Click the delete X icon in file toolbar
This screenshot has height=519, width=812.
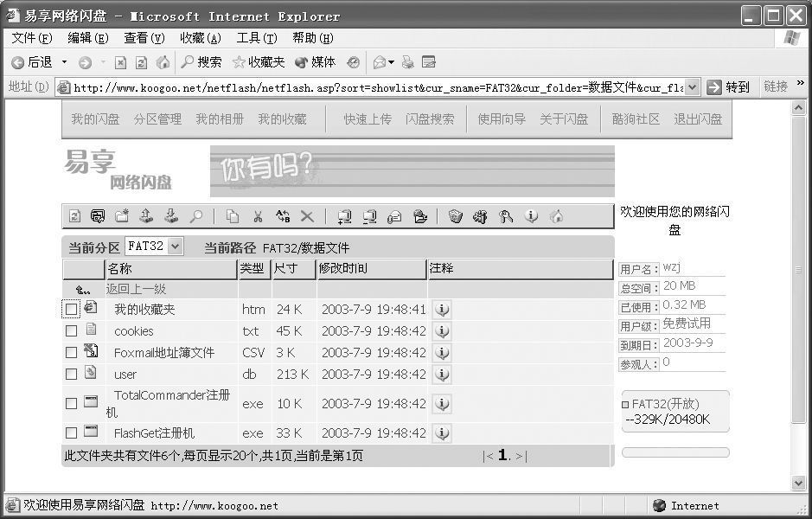tap(307, 216)
